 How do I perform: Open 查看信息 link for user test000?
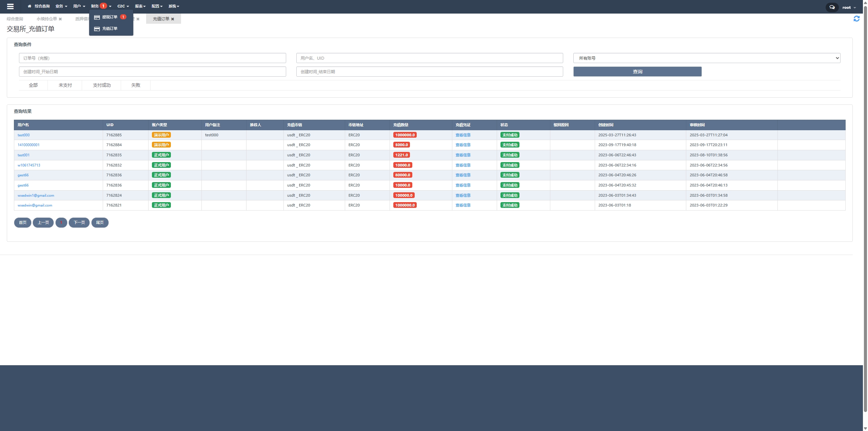[x=463, y=135]
